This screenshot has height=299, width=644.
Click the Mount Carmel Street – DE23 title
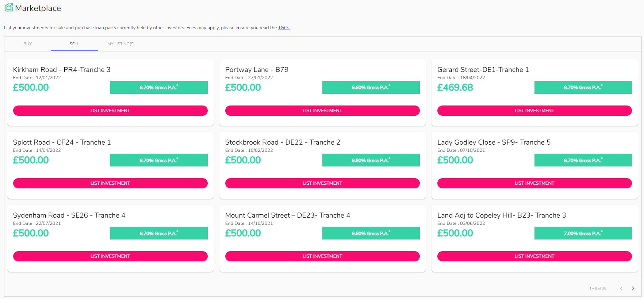288,215
